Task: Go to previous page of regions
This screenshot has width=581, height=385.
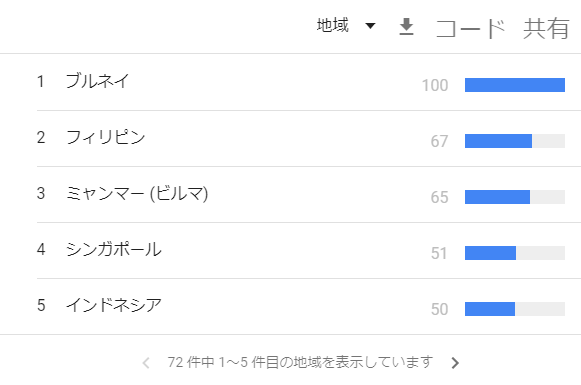Action: pyautogui.click(x=146, y=363)
